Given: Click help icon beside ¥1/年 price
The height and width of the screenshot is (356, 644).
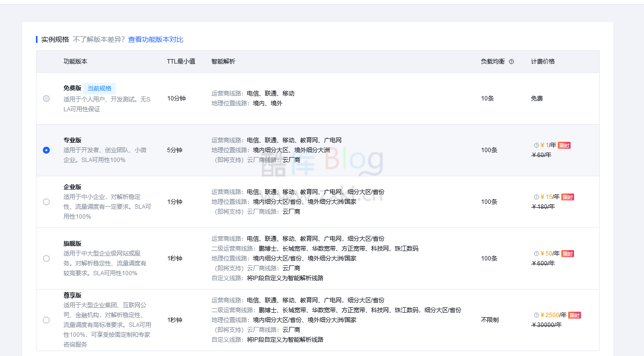Looking at the screenshot, I should [537, 145].
